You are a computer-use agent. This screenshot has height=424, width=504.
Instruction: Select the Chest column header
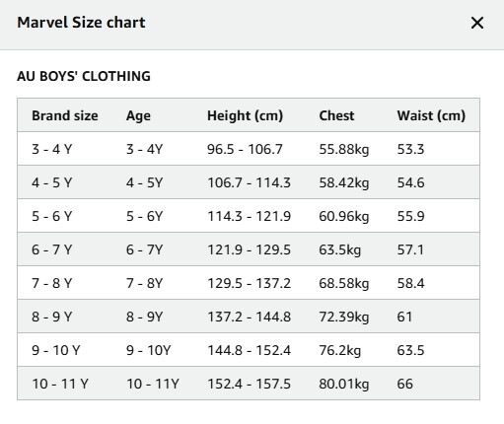(x=336, y=115)
